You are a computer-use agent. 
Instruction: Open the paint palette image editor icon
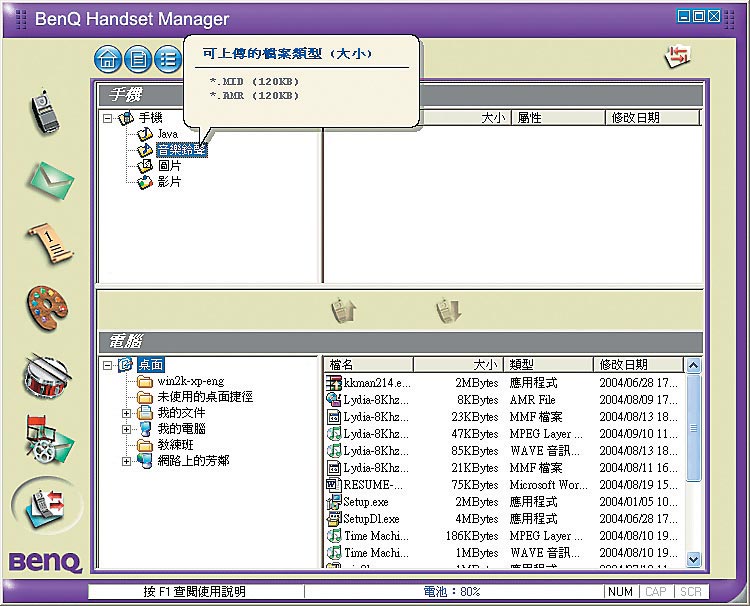(x=47, y=308)
